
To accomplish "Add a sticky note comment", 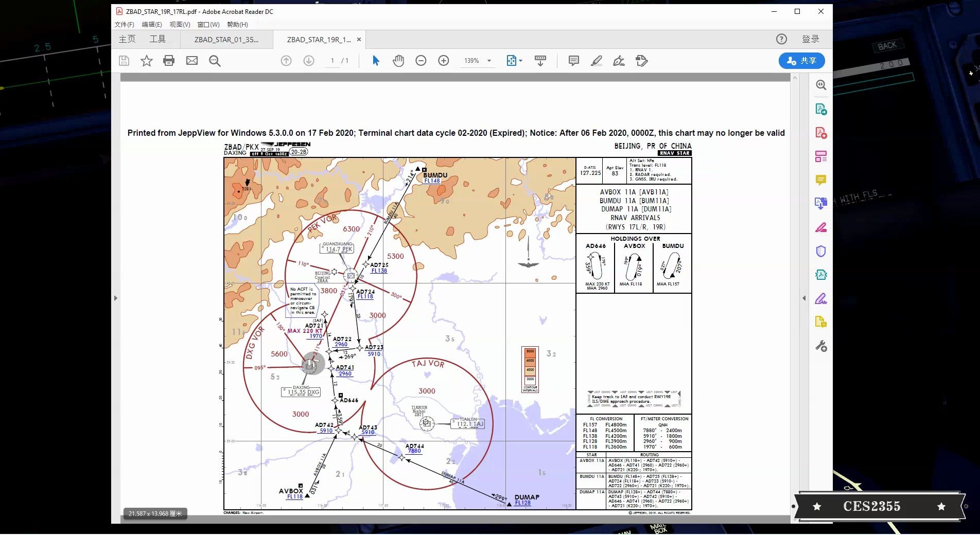I will 574,61.
